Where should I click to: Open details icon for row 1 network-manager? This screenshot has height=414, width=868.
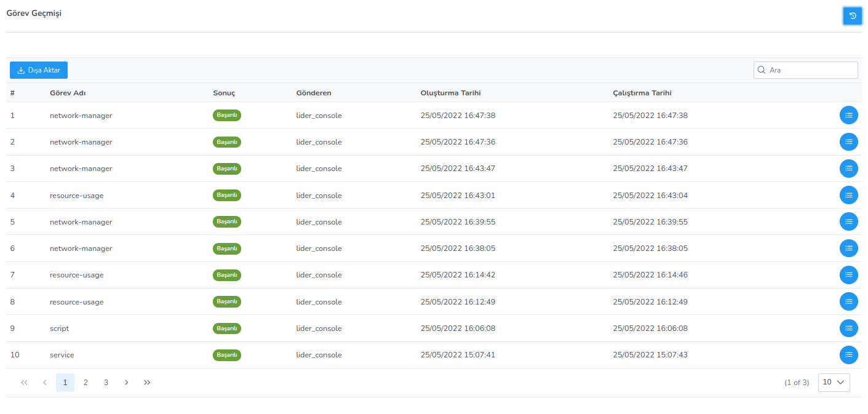click(x=848, y=115)
